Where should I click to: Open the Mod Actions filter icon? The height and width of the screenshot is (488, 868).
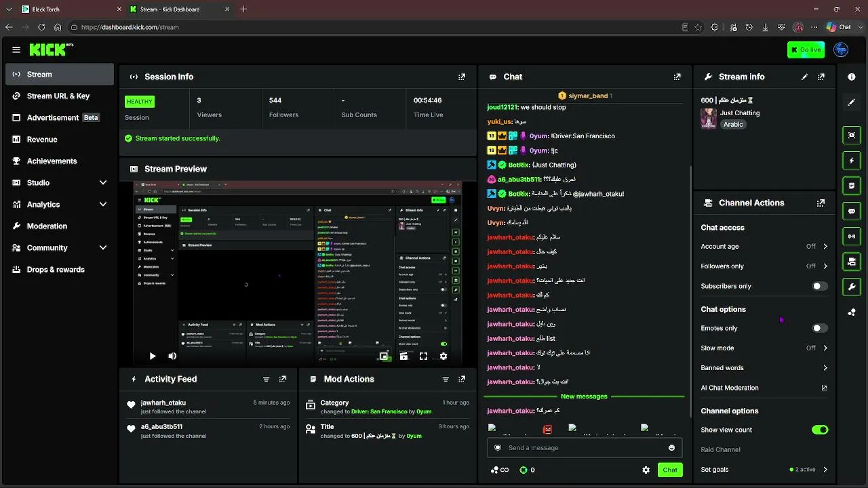point(446,379)
